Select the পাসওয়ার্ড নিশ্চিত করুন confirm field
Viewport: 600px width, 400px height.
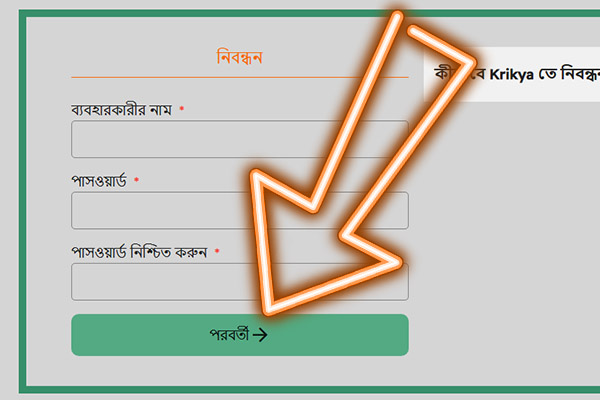click(240, 282)
